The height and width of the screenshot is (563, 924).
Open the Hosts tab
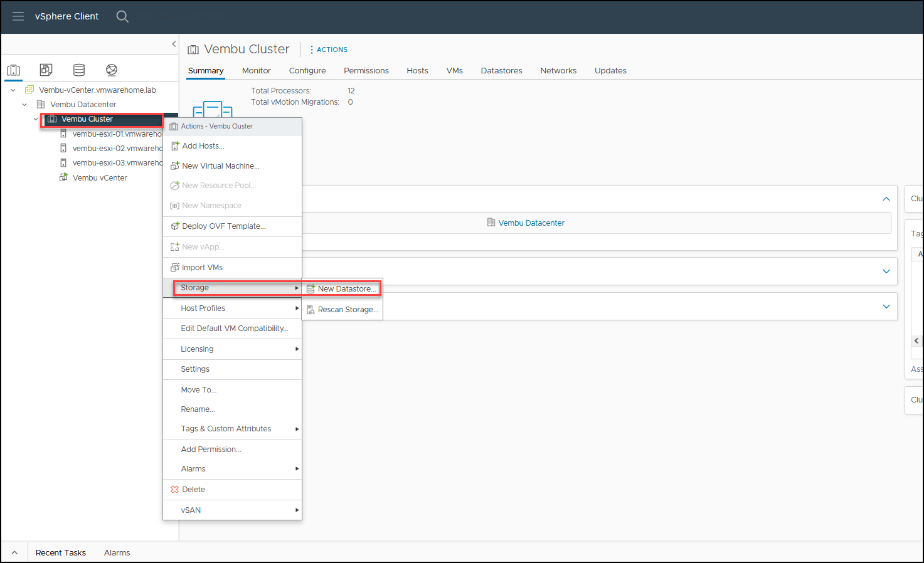click(417, 71)
